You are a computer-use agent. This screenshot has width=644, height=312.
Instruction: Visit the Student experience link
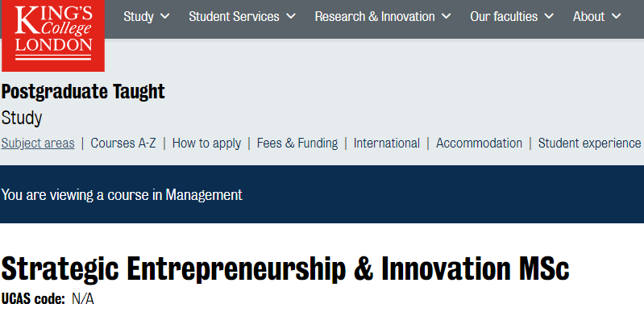pyautogui.click(x=589, y=143)
